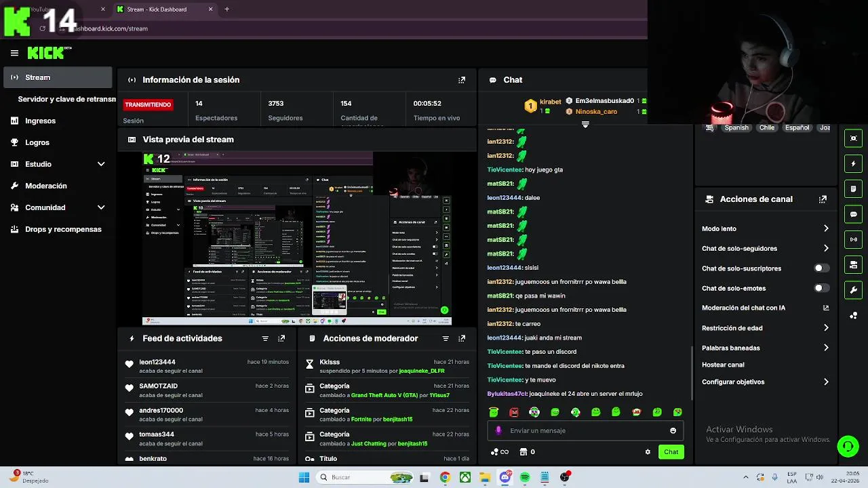
Task: Open OBS Studio from the taskbar
Action: click(564, 477)
